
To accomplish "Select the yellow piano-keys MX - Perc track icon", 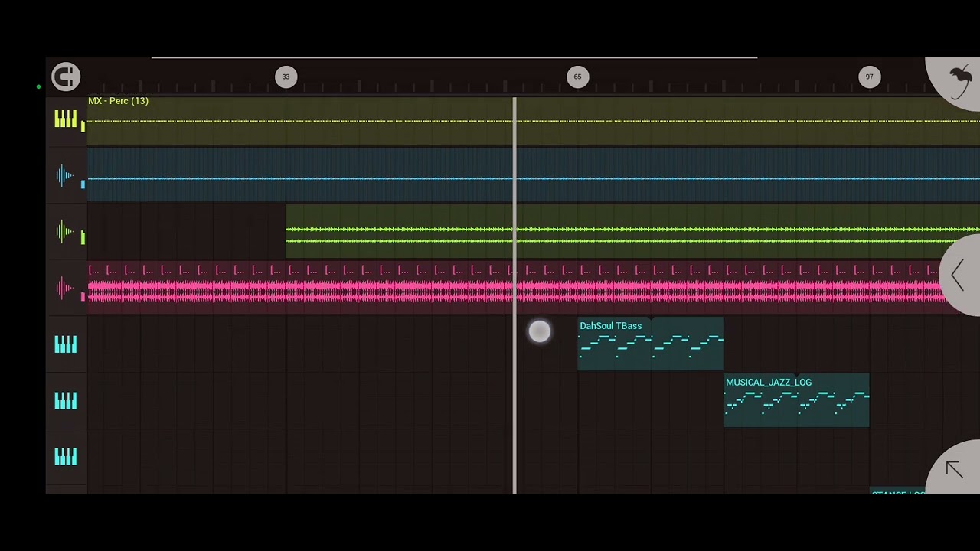I will [x=65, y=119].
